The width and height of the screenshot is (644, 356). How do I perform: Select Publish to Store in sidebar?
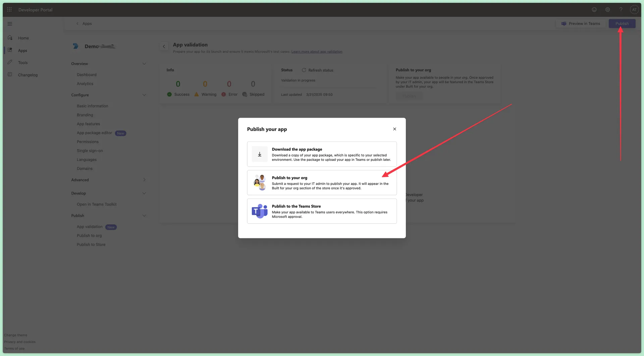[91, 244]
